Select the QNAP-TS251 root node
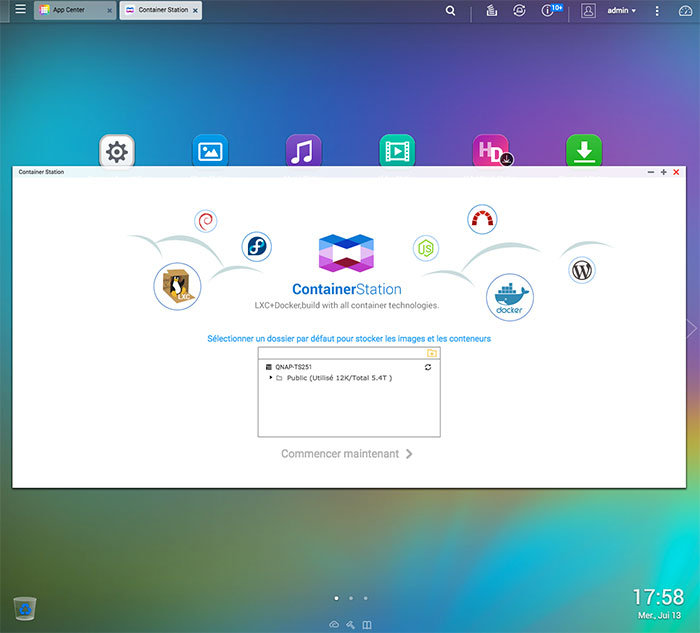Screen dimensions: 700x633 point(293,367)
